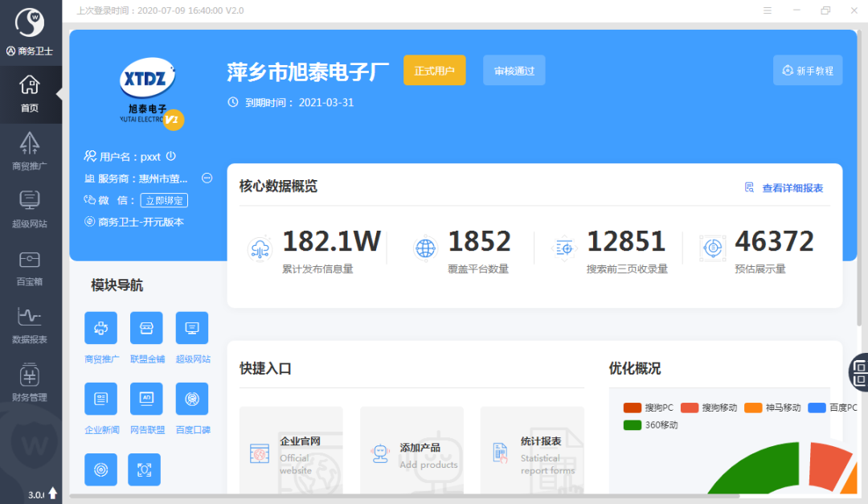Open 超级网站 in the left sidebar
Image resolution: width=868 pixels, height=504 pixels.
[30, 209]
